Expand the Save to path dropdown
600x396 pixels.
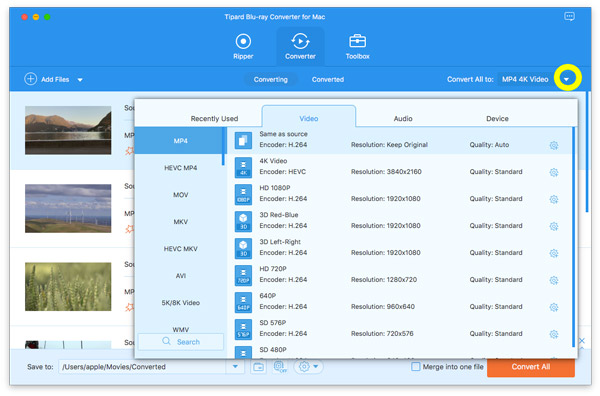coord(235,367)
